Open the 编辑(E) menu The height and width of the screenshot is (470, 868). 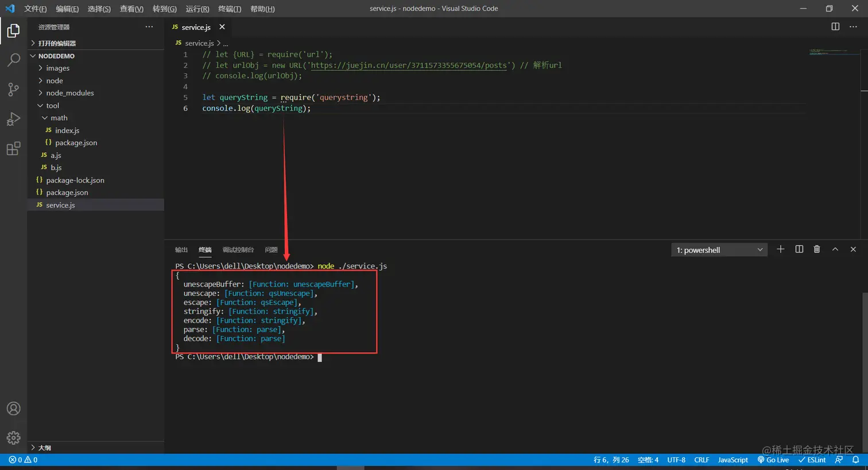point(67,9)
